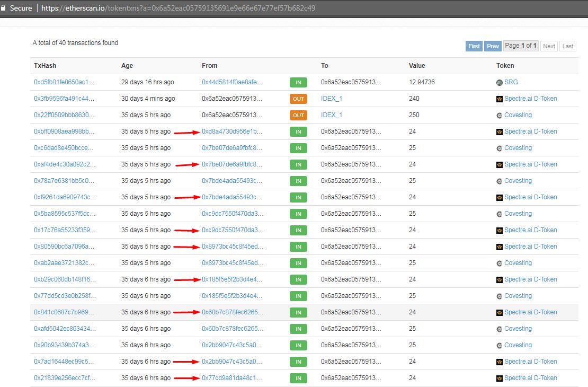Open sender address 0x77cd9a81da48c1...
The height and width of the screenshot is (387, 588).
(x=232, y=378)
